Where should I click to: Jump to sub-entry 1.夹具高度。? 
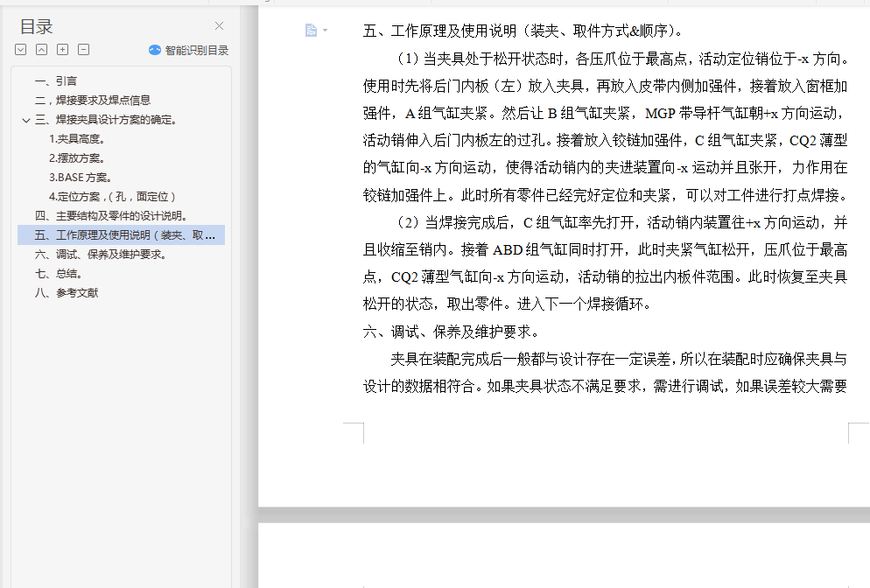click(x=76, y=138)
